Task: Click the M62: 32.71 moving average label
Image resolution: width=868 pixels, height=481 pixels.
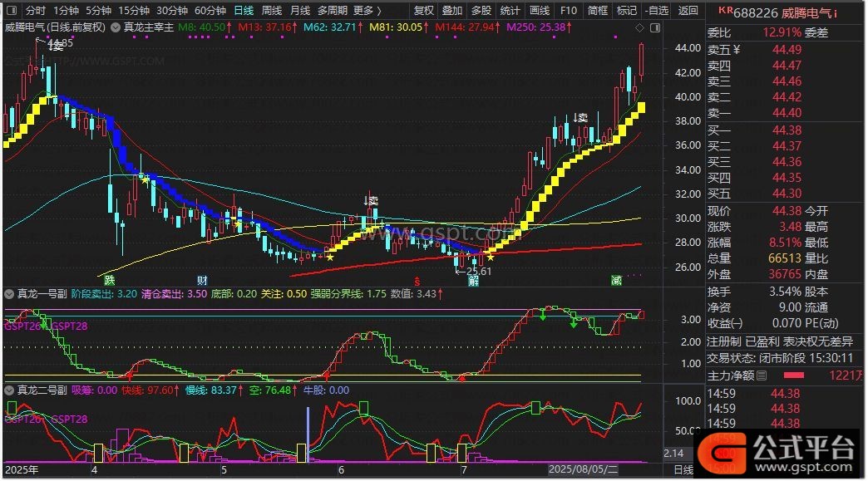Action: click(x=333, y=27)
